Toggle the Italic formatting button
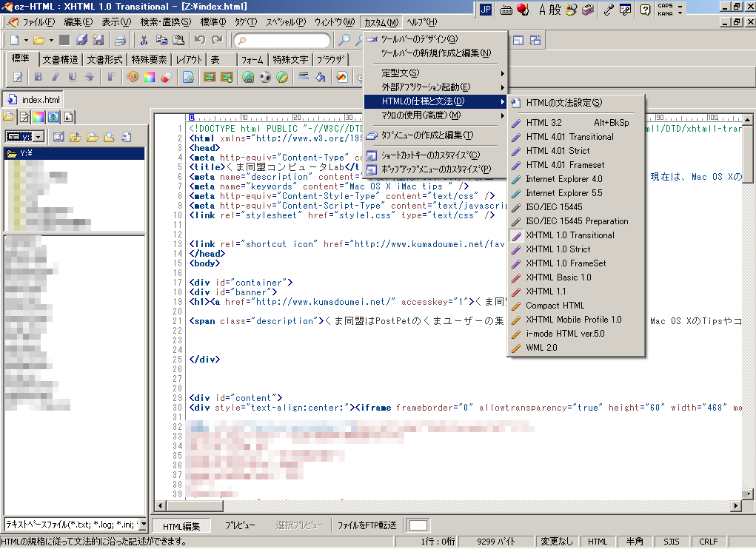 56,77
